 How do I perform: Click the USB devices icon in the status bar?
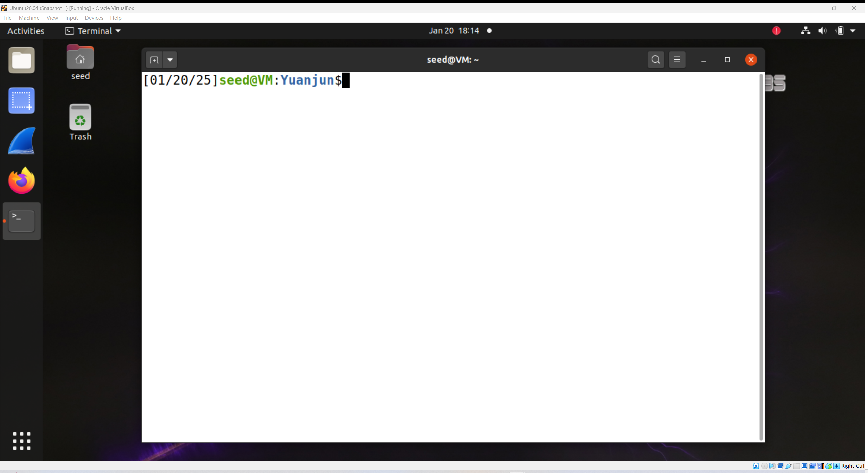point(788,466)
